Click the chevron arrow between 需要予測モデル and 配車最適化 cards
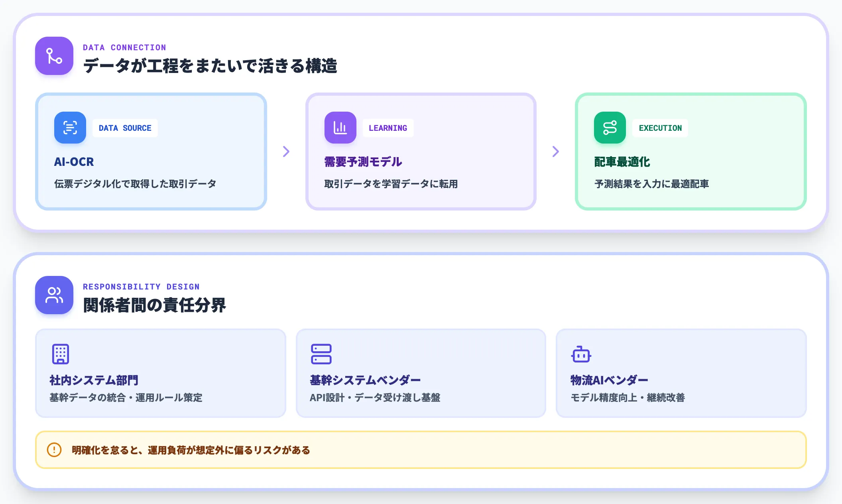The image size is (842, 504). pyautogui.click(x=556, y=152)
